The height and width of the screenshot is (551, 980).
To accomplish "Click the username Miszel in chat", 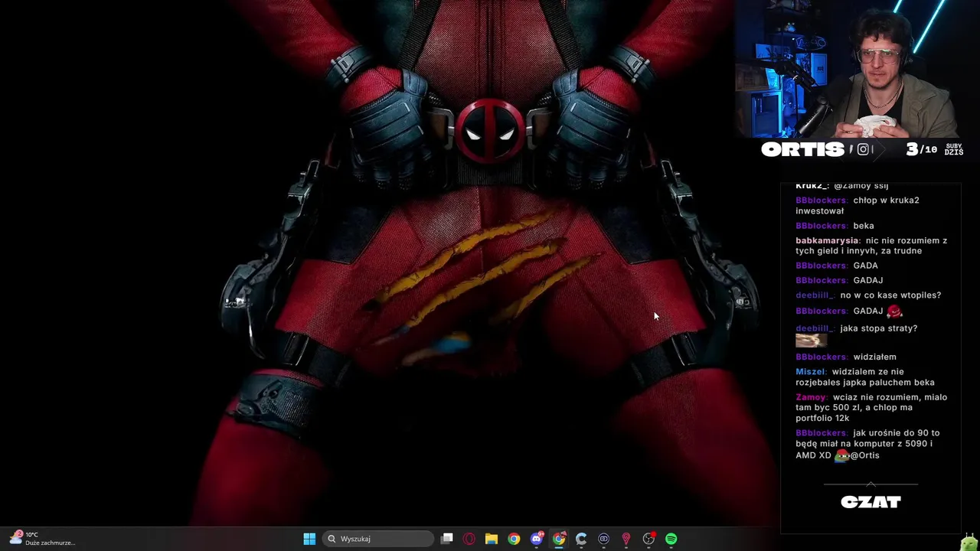I will 810,372.
